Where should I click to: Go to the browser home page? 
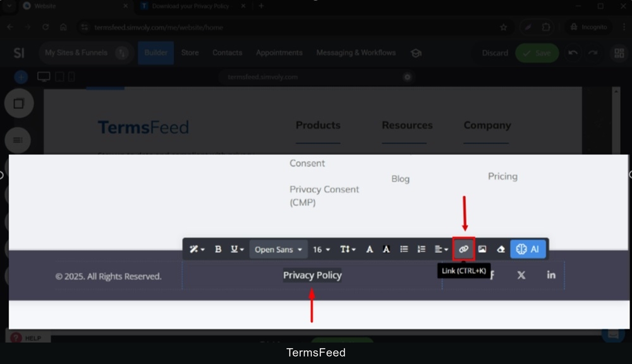(x=63, y=27)
